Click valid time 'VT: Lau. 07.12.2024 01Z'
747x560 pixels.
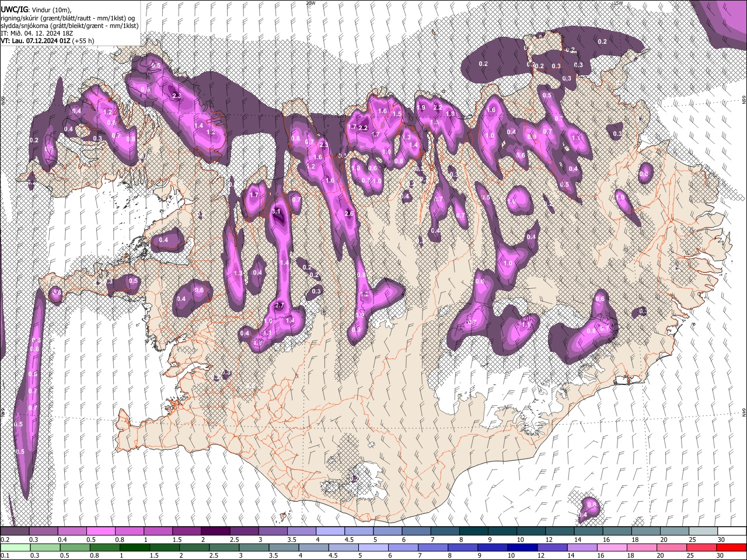click(36, 41)
